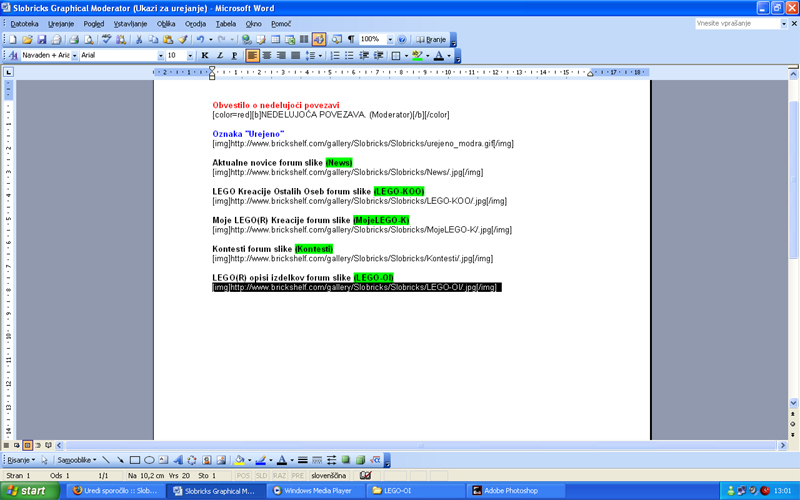Screen dimensions: 800x500
Task: Open the LEGO-OI folder taskbar button
Action: pyautogui.click(x=416, y=490)
